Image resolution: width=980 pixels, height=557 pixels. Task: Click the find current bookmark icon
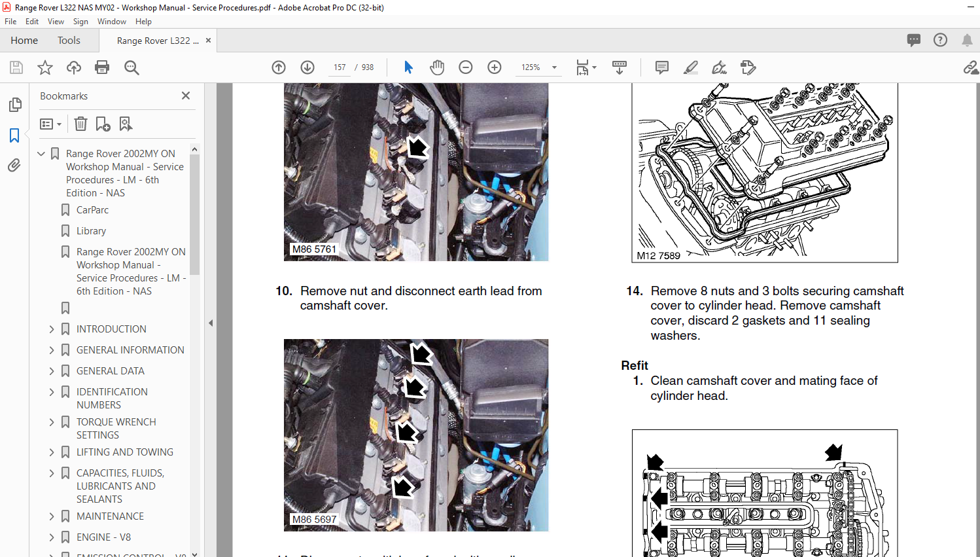(126, 124)
